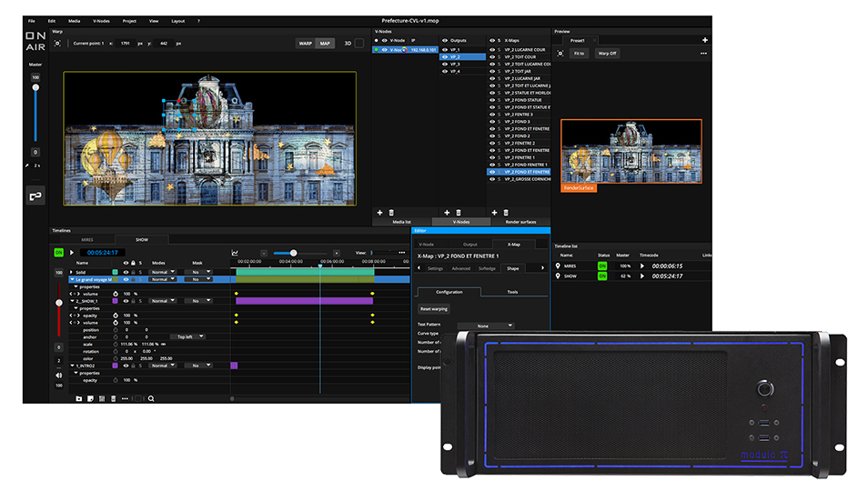Viewport: 868px width, 491px height.
Task: Click the Fit to button in Preview
Action: click(x=579, y=54)
